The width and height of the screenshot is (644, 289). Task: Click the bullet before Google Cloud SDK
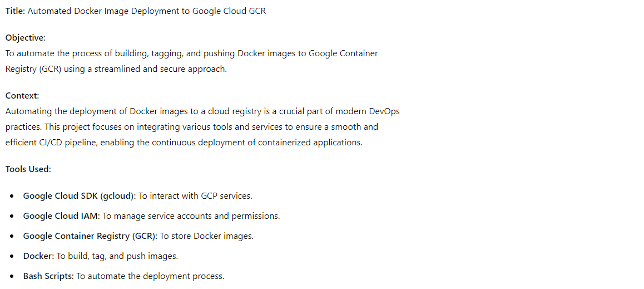pos(12,197)
